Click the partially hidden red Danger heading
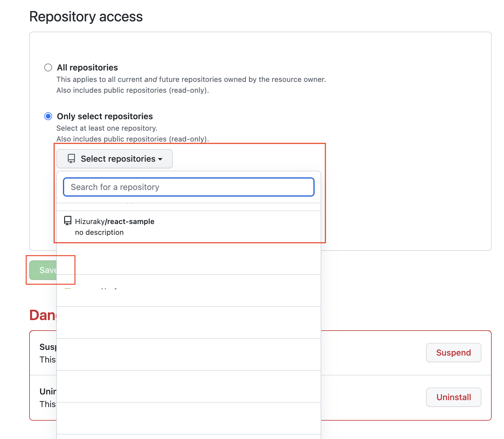The width and height of the screenshot is (504, 439). click(43, 315)
